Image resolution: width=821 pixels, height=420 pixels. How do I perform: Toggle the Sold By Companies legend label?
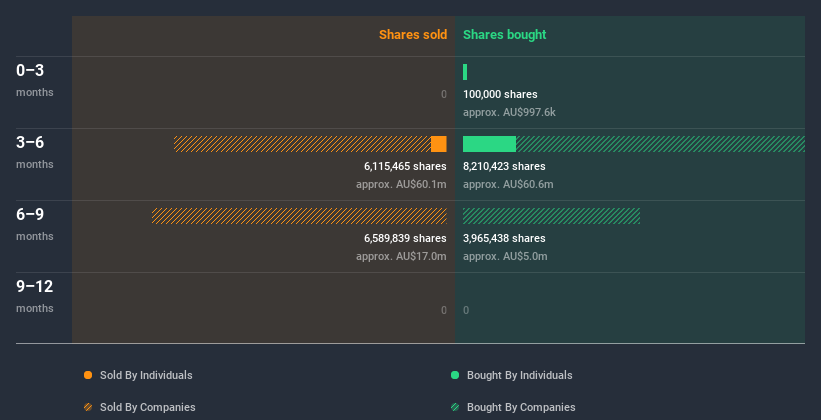click(x=148, y=407)
